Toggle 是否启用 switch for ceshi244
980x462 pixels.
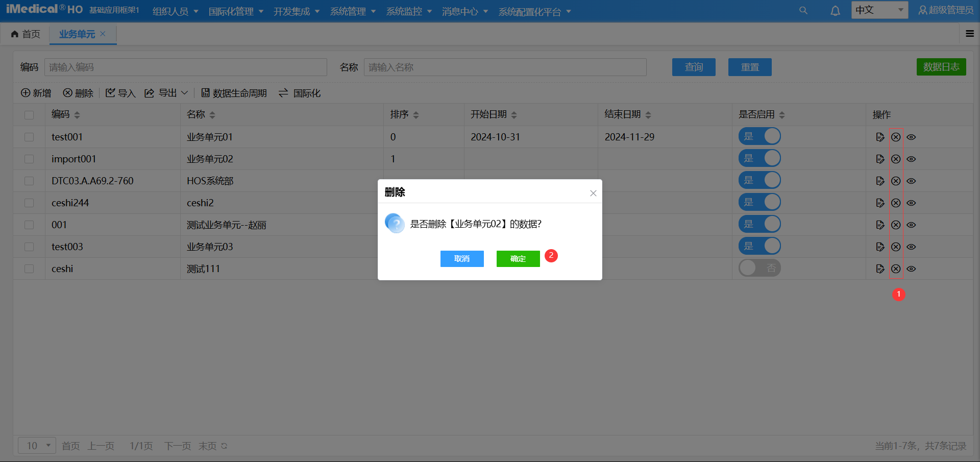pyautogui.click(x=759, y=202)
